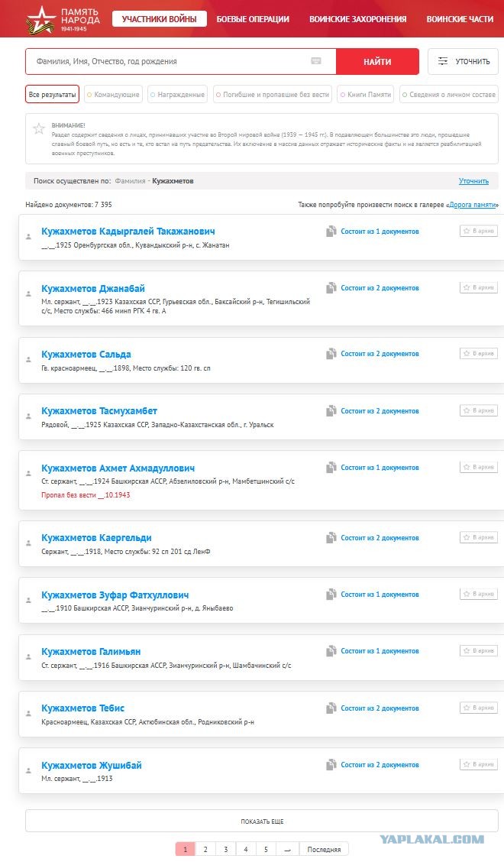Open Кужахметов Ахмет Ахмадуллович record link
Image resolution: width=504 pixels, height=862 pixels.
(118, 468)
